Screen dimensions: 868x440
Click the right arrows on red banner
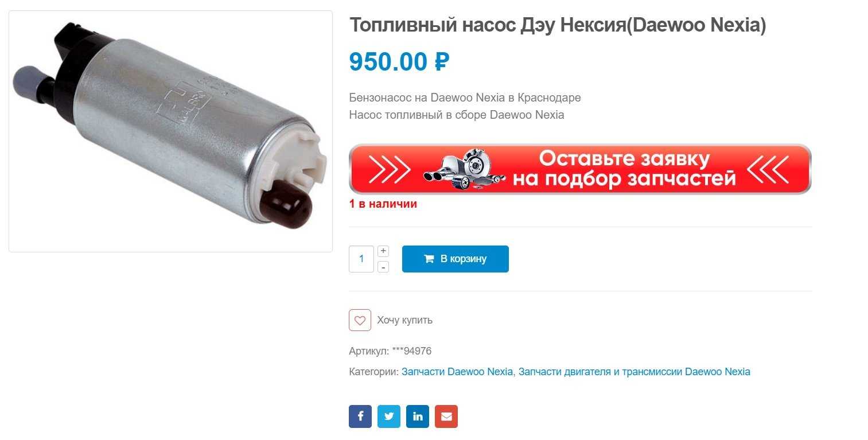pos(768,169)
